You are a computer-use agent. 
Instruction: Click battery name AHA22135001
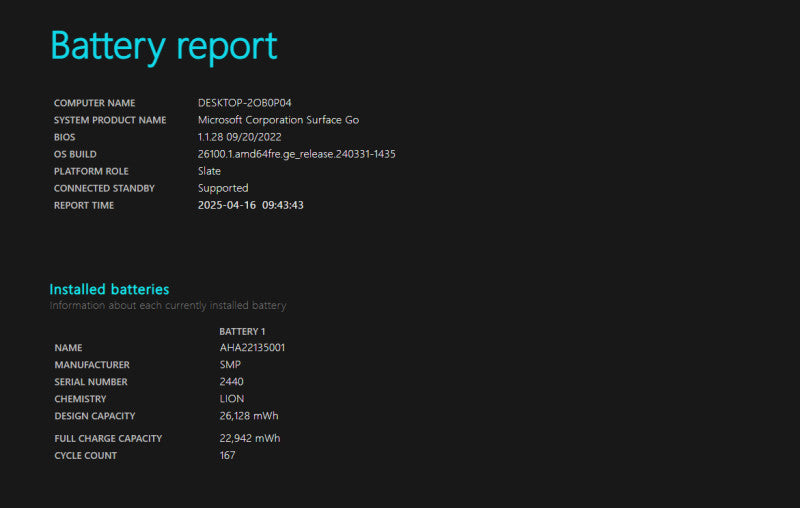pyautogui.click(x=252, y=348)
